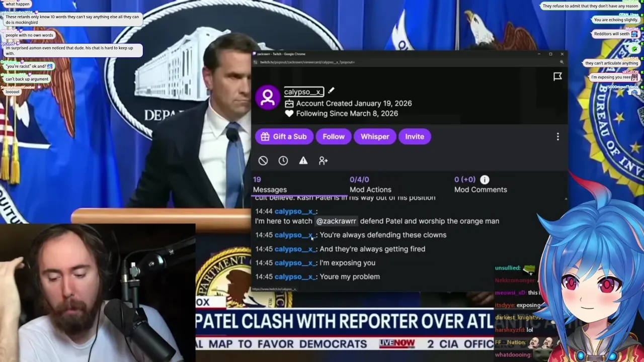Switch to the Mod Actions tab
Screen dimensions: 644x362
point(370,185)
